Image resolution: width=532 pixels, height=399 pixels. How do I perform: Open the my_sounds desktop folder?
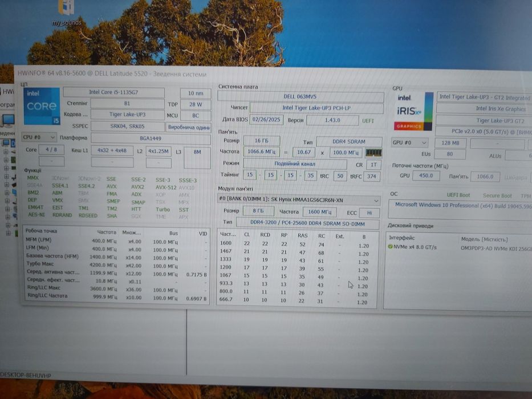pos(67,13)
